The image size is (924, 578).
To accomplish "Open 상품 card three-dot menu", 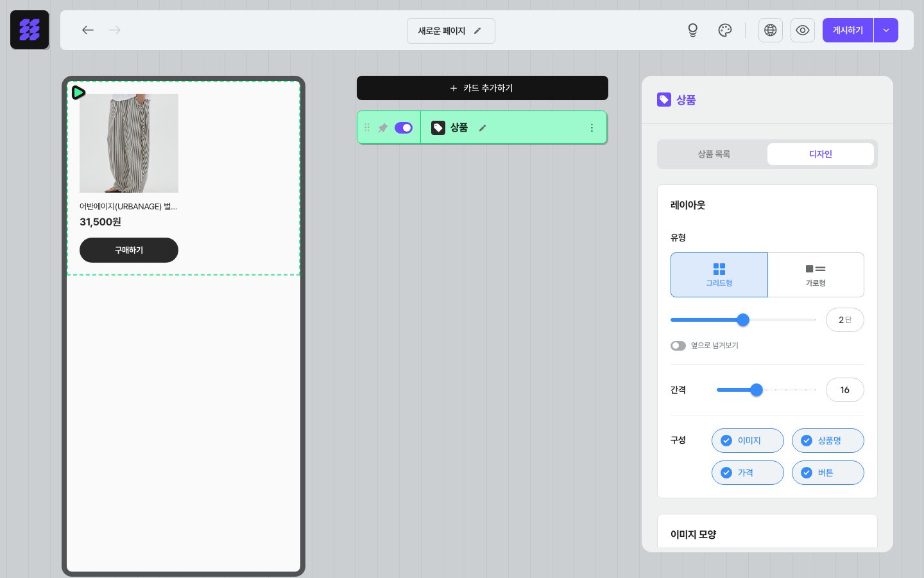I will (x=592, y=128).
